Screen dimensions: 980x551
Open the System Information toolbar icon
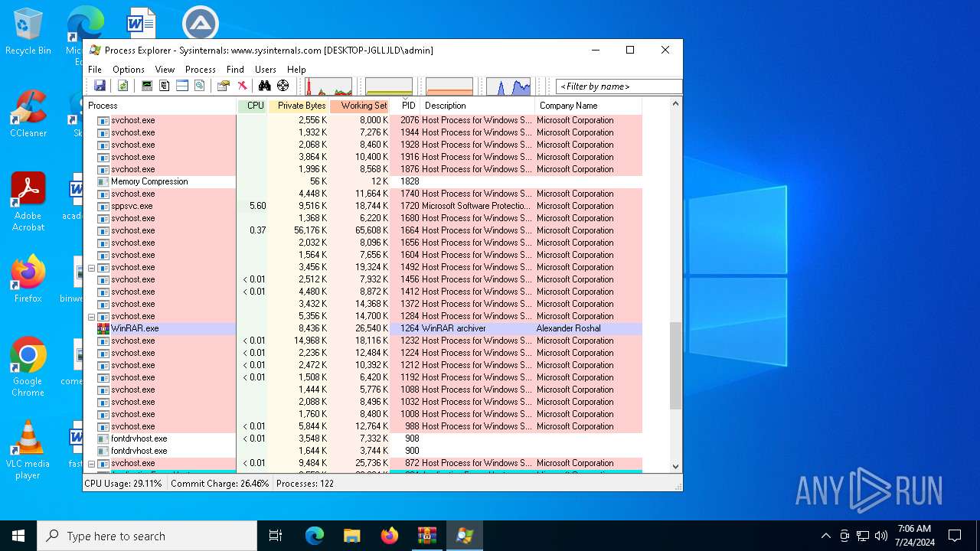point(146,86)
